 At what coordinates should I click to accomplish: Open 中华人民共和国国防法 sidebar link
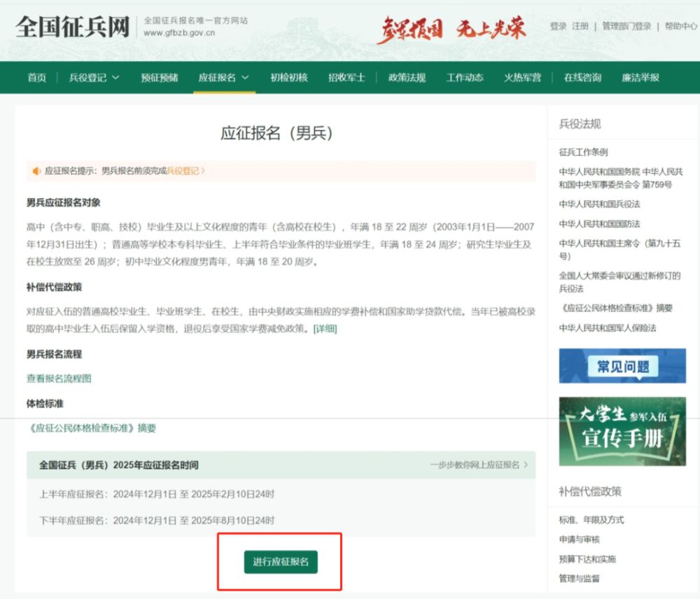point(599,224)
